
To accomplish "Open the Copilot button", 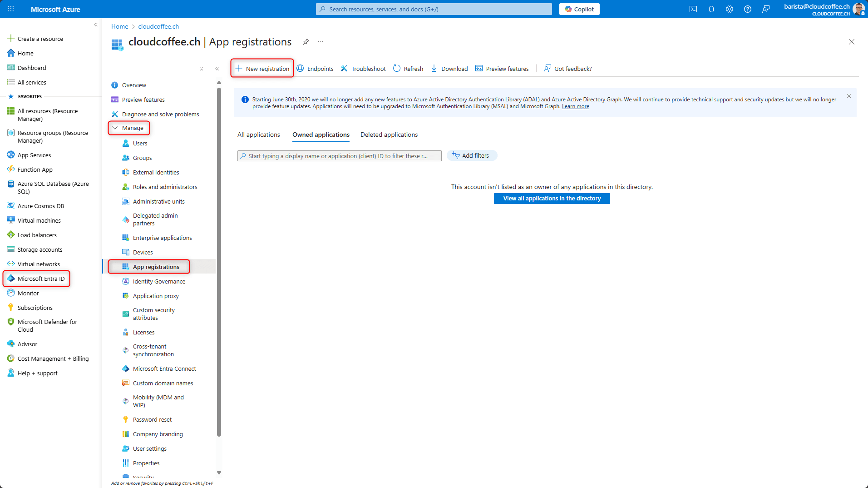I will click(x=579, y=9).
